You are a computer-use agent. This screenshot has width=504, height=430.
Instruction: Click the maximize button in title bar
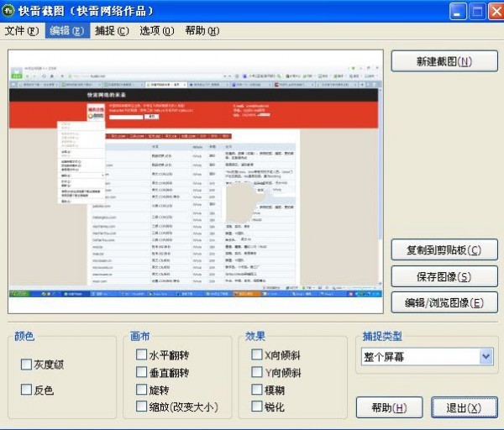(477, 12)
